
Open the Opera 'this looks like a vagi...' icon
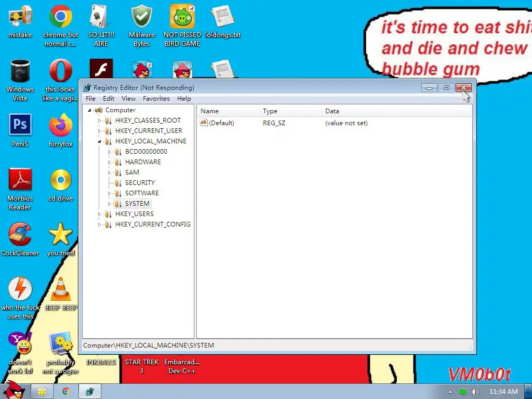click(60, 80)
